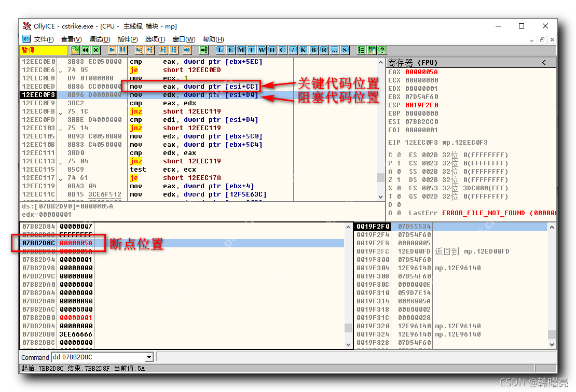Open the Memory map with the M icon
The height and width of the screenshot is (392, 576).
click(241, 50)
